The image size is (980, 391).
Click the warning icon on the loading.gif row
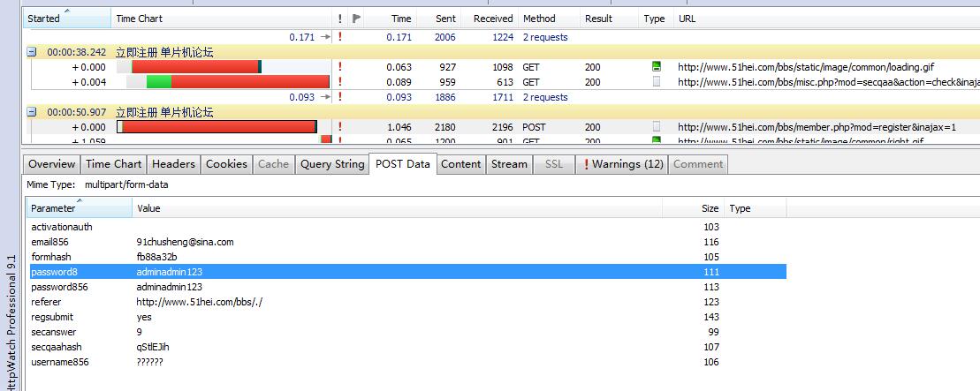tap(339, 67)
